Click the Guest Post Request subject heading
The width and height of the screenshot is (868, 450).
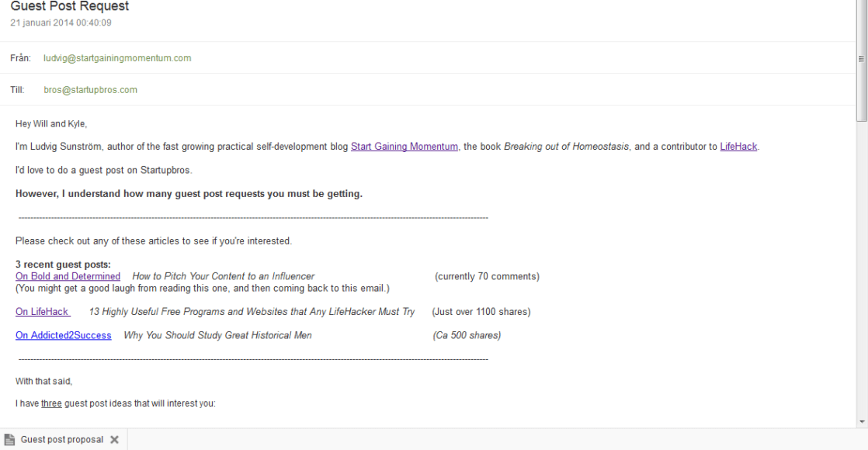[70, 6]
